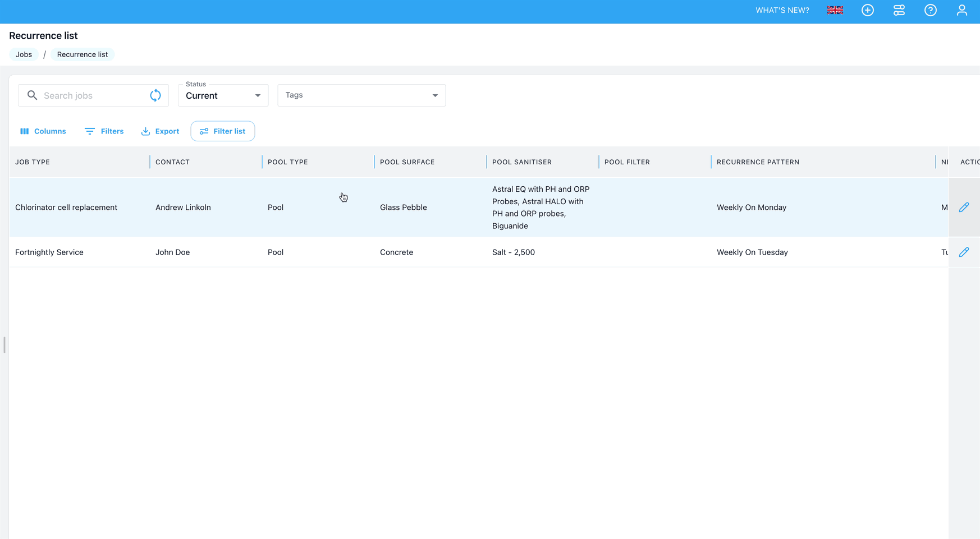Click contact John Doe

[x=172, y=252]
